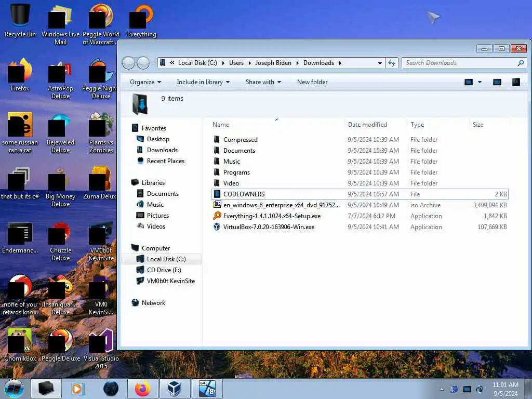This screenshot has width=532, height=399.
Task: Open Pictures library in navigation pane
Action: [x=153, y=216]
